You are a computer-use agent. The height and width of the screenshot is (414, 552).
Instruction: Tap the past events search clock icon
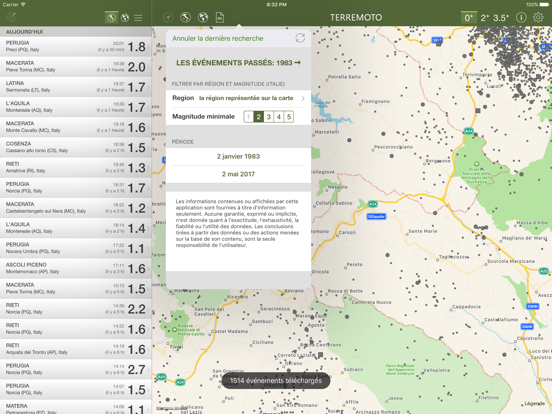[238, 17]
